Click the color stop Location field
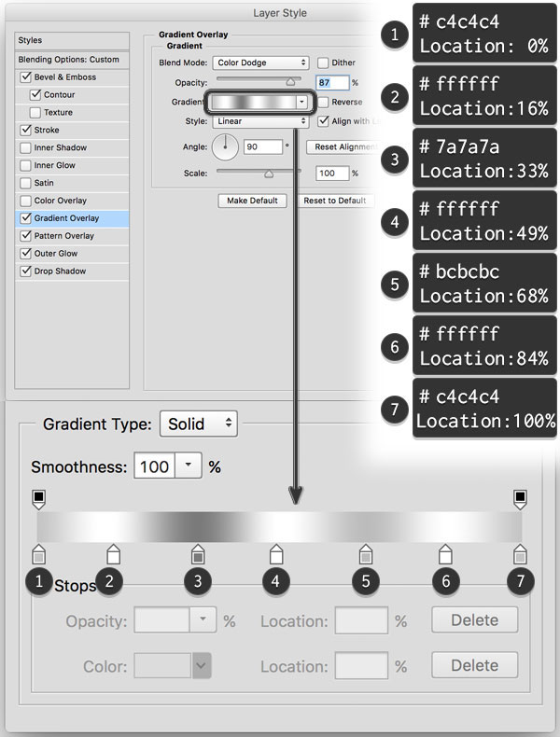 (361, 665)
